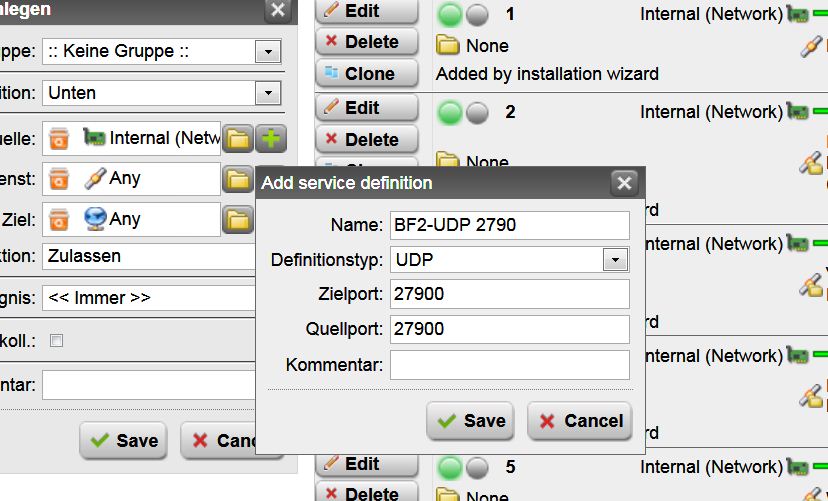Toggle green status light of rule 5
This screenshot has width=828, height=501.
pos(450,468)
